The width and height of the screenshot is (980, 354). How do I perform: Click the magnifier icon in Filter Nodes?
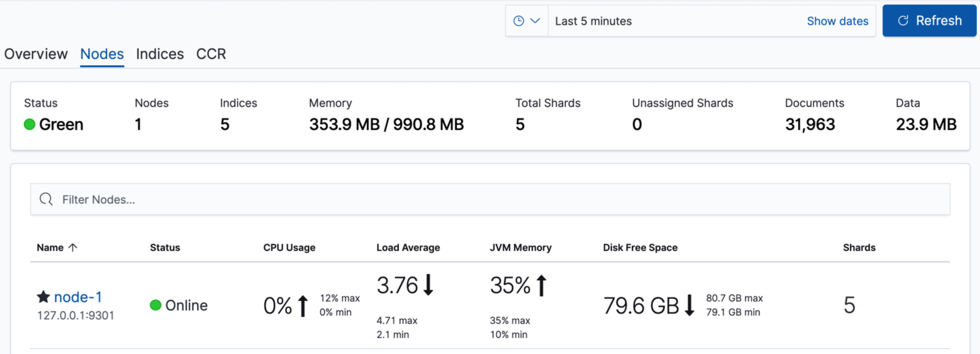46,199
